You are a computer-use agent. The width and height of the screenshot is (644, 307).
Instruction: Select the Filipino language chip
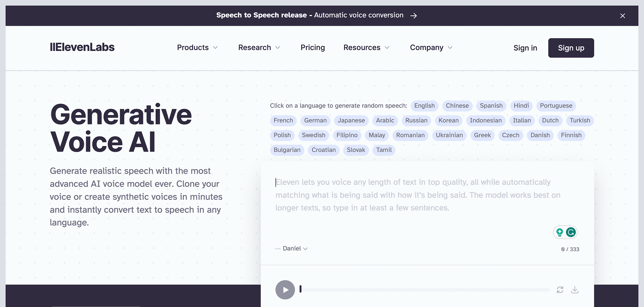point(347,135)
